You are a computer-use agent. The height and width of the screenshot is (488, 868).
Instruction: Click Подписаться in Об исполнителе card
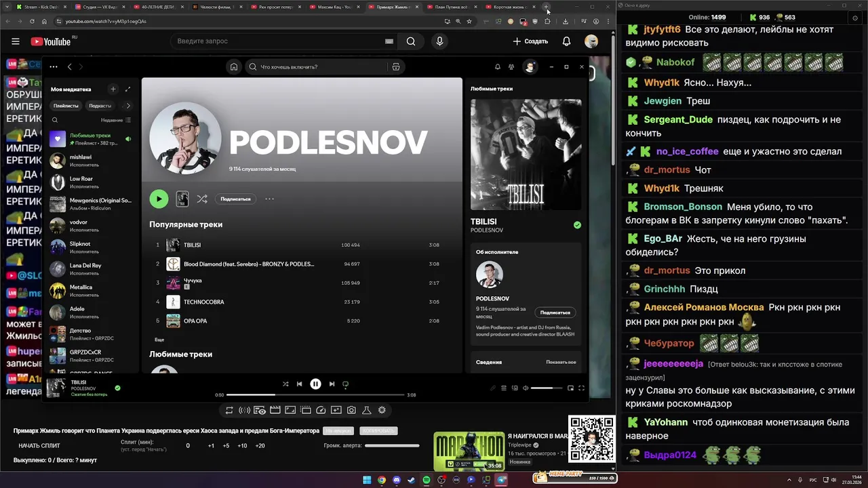coord(555,312)
